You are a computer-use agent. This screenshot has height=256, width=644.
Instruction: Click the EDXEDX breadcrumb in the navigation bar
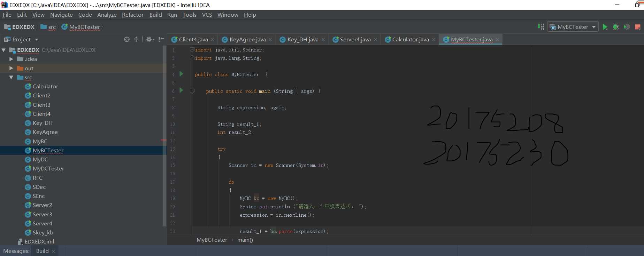[20, 27]
